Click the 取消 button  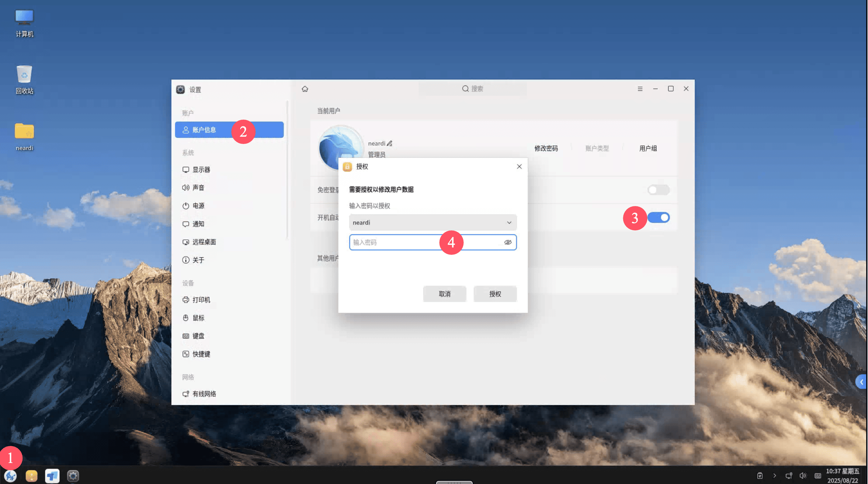pyautogui.click(x=444, y=294)
